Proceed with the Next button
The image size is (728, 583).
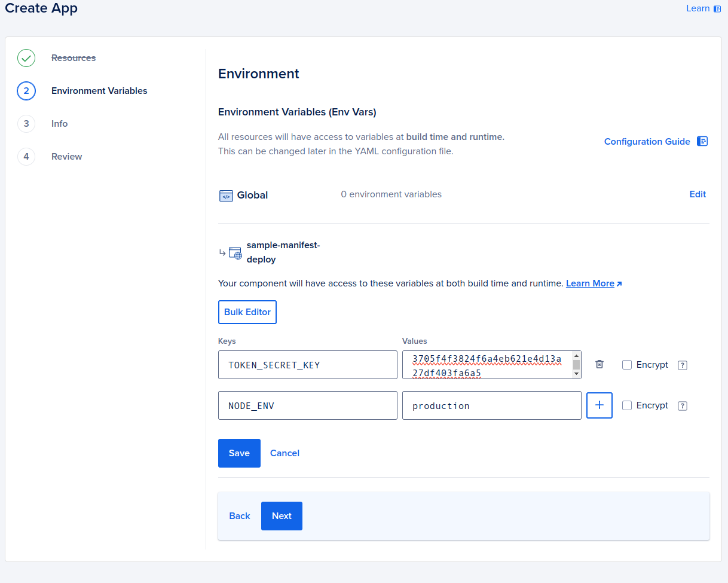(x=282, y=515)
